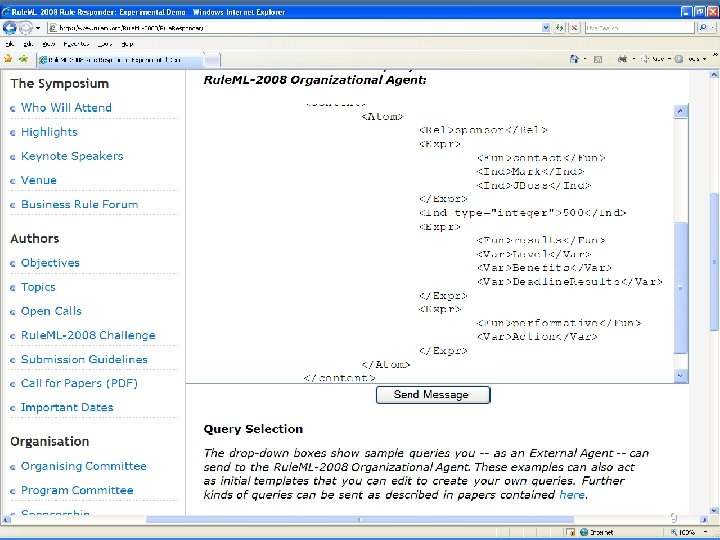
Task: Click the search magnifier icon
Action: [703, 28]
